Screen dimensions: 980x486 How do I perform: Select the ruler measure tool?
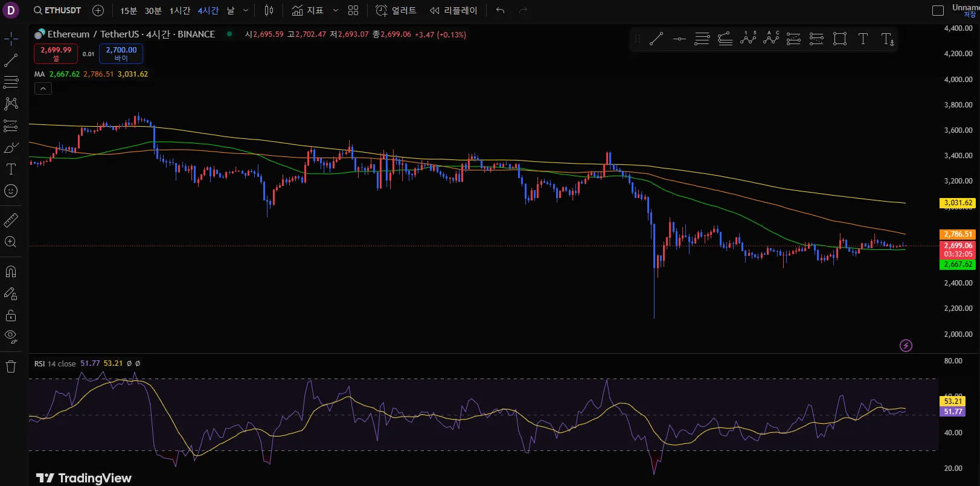[x=11, y=220]
